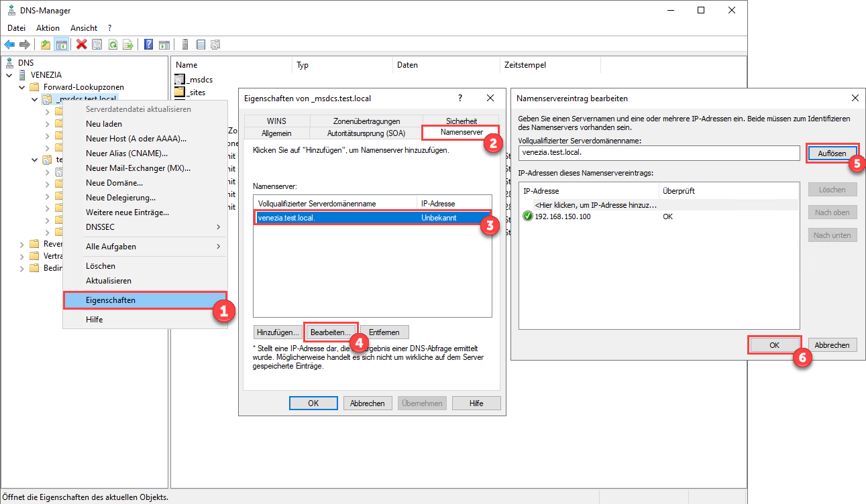The image size is (866, 504).
Task: Click the Up One Level folder icon
Action: click(46, 44)
